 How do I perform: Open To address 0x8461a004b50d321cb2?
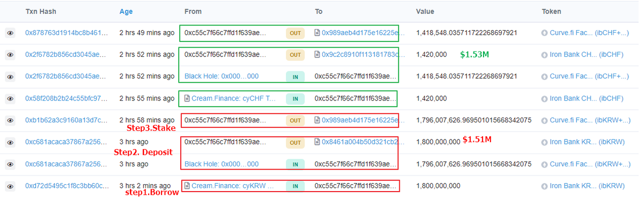[363, 142]
